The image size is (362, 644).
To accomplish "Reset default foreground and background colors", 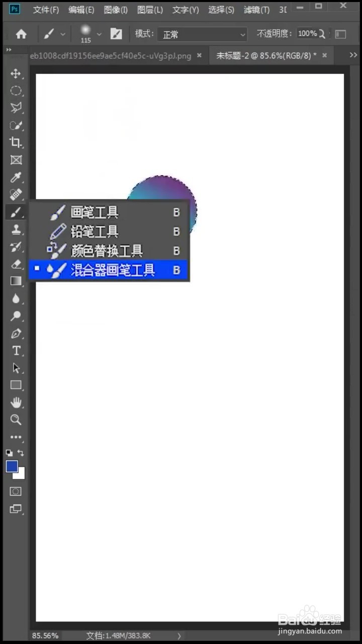I will click(9, 453).
